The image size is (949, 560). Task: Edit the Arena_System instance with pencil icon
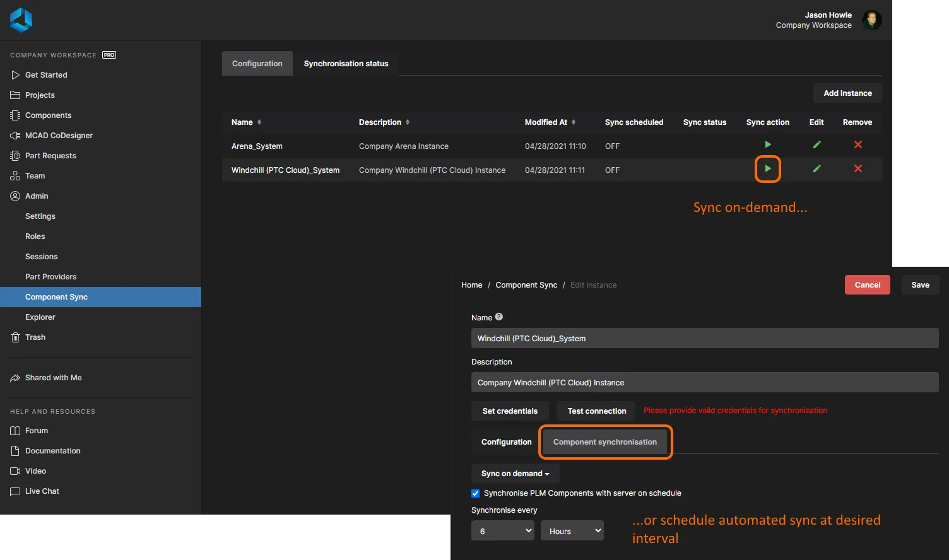(x=816, y=145)
